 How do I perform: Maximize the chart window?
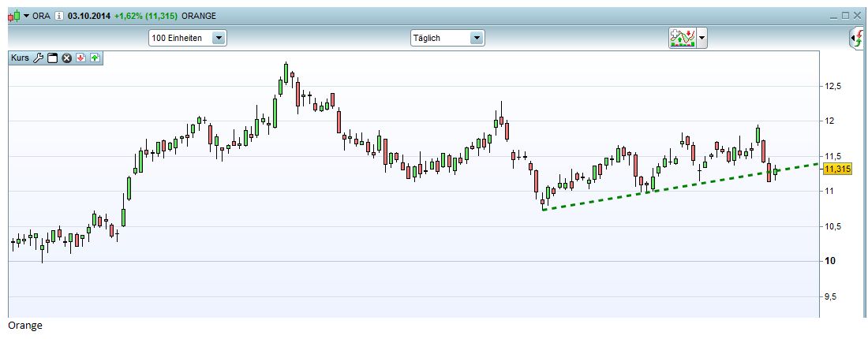(x=845, y=16)
